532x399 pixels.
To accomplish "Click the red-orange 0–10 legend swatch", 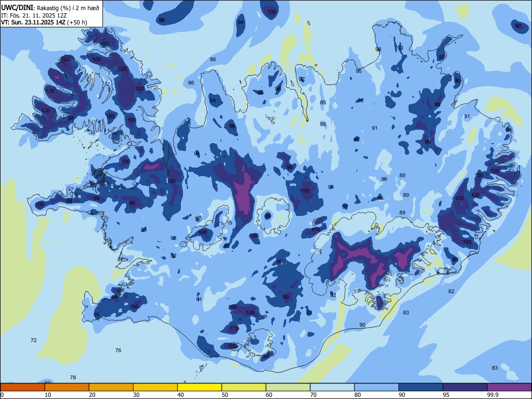I will pos(22,387).
